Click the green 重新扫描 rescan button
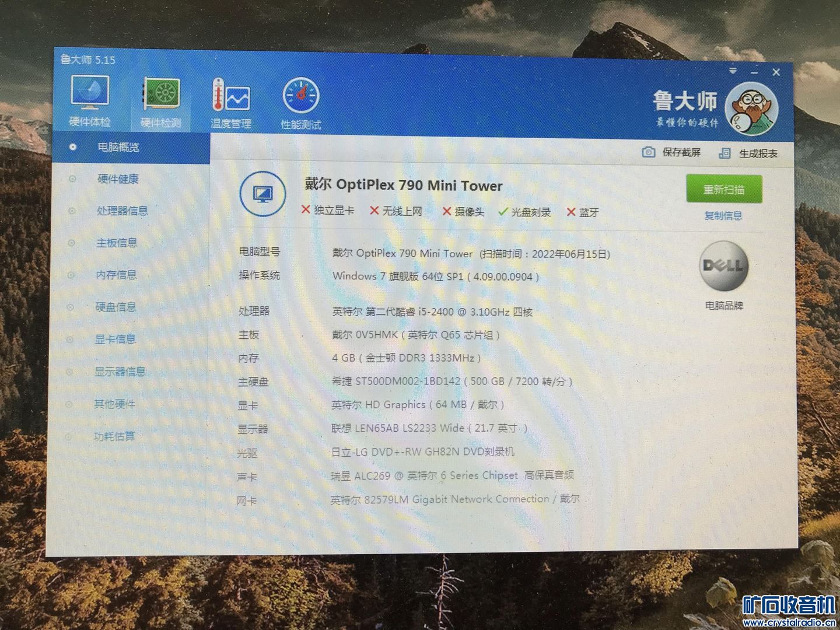 [724, 189]
